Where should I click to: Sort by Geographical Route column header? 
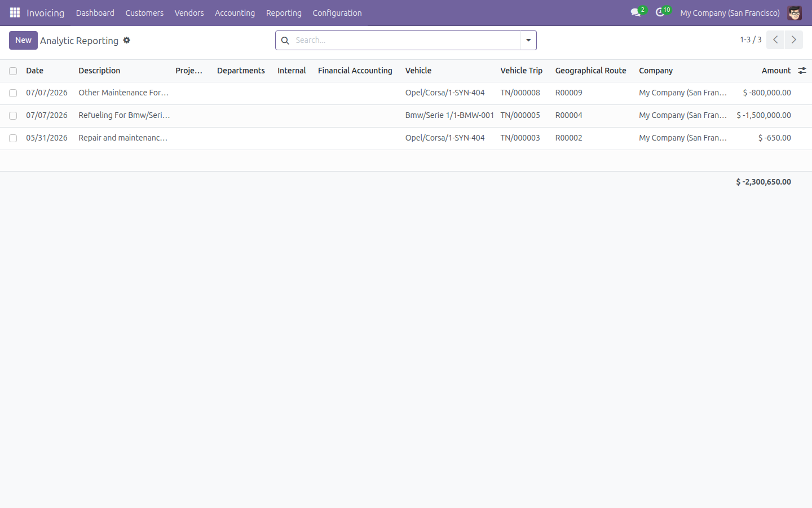point(590,71)
